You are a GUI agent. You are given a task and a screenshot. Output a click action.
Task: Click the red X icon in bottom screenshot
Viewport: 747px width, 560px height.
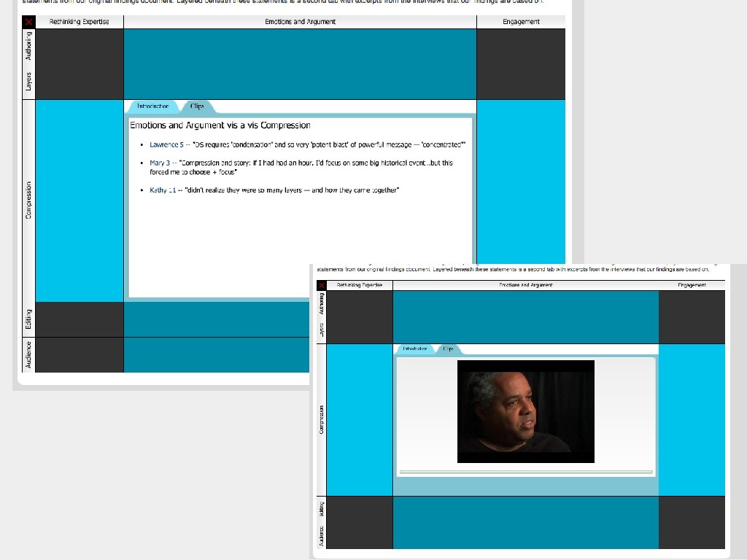click(x=322, y=285)
